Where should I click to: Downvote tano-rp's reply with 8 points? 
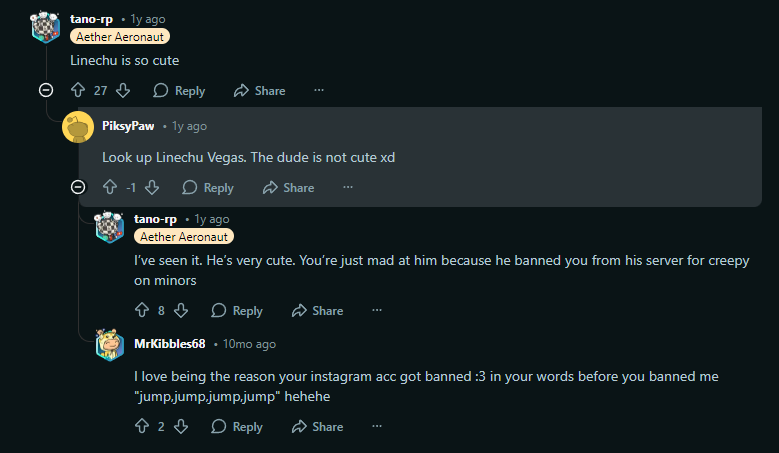[x=181, y=311]
